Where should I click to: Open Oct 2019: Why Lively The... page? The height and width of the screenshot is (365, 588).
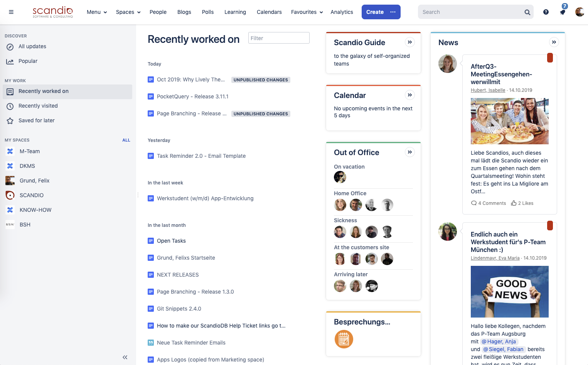click(x=191, y=79)
